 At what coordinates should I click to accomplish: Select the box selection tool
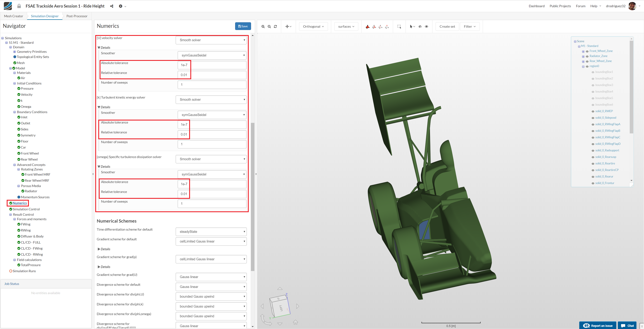pyautogui.click(x=399, y=26)
